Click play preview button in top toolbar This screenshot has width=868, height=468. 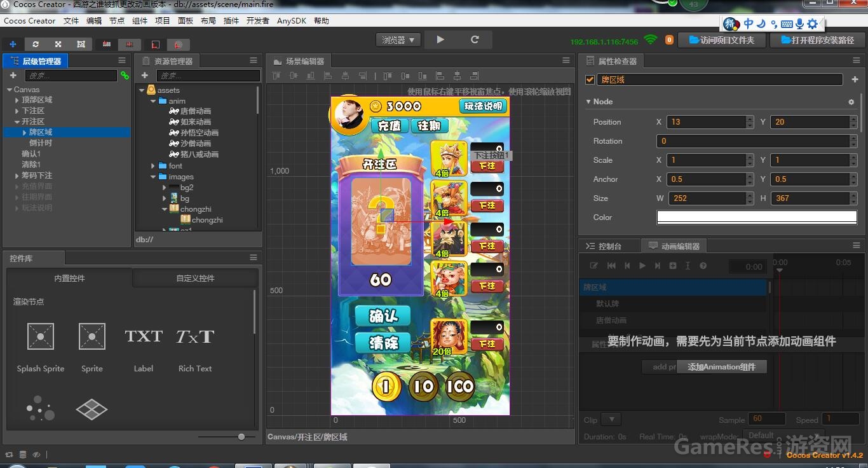440,39
